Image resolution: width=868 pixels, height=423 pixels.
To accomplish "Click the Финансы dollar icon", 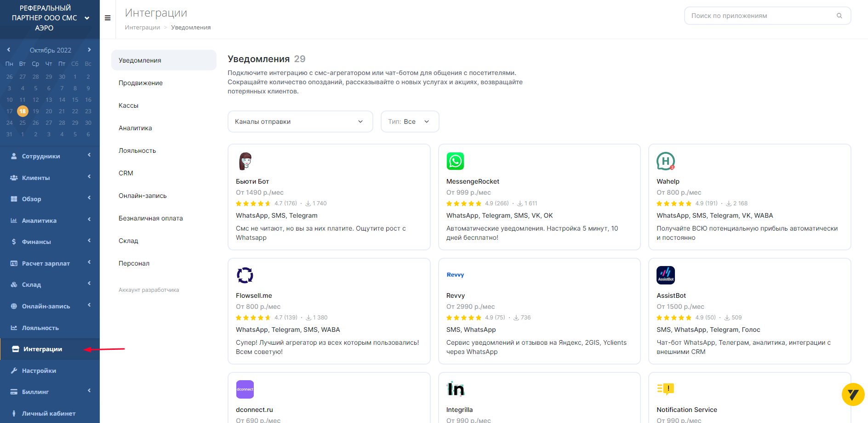I will 14,242.
